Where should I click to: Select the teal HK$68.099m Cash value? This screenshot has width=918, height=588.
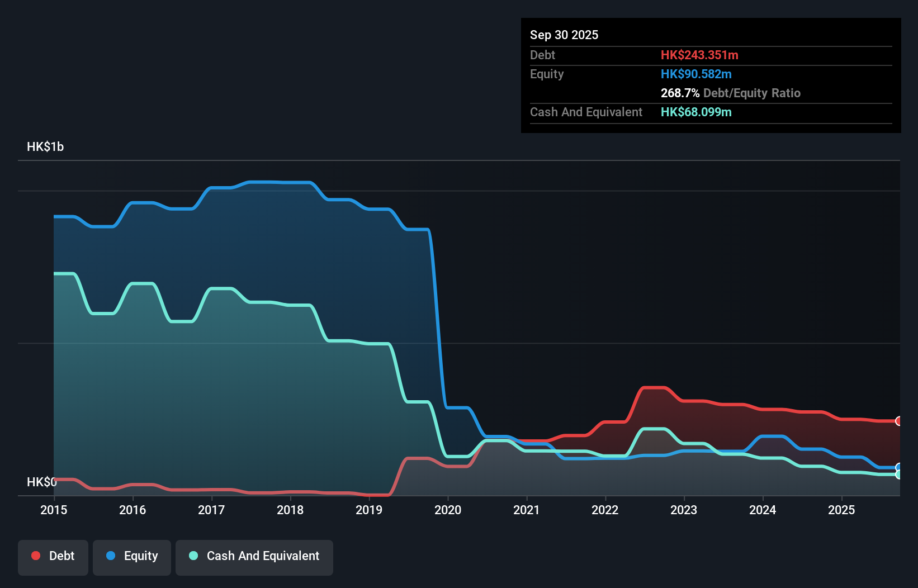(695, 112)
